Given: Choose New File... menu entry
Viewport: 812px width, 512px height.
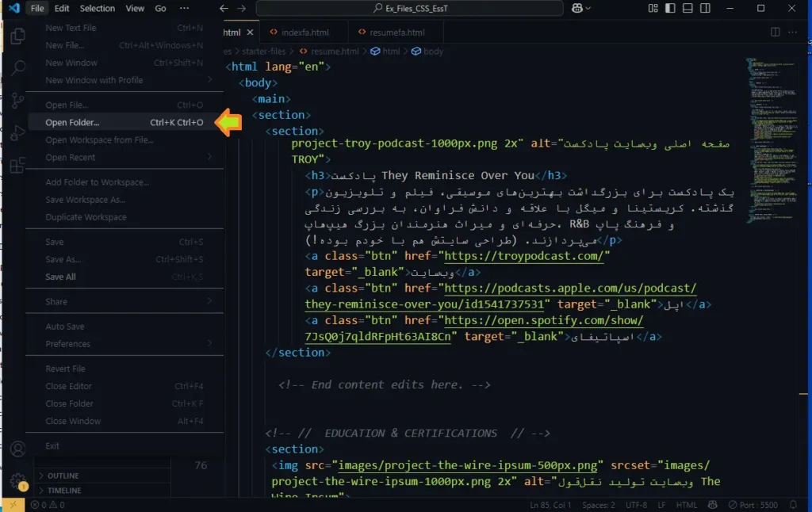Looking at the screenshot, I should pyautogui.click(x=124, y=45).
